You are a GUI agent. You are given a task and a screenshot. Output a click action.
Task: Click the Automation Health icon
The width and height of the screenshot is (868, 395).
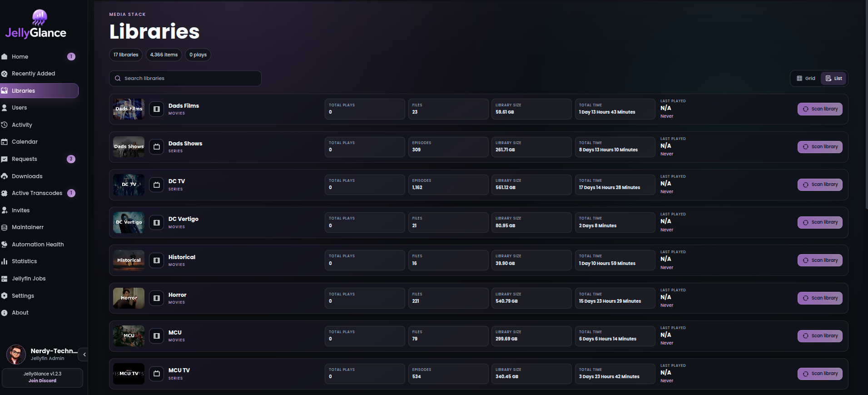click(x=5, y=245)
